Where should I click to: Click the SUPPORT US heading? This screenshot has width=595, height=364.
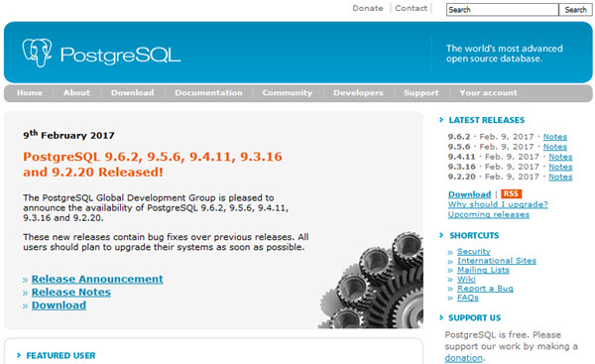click(475, 317)
